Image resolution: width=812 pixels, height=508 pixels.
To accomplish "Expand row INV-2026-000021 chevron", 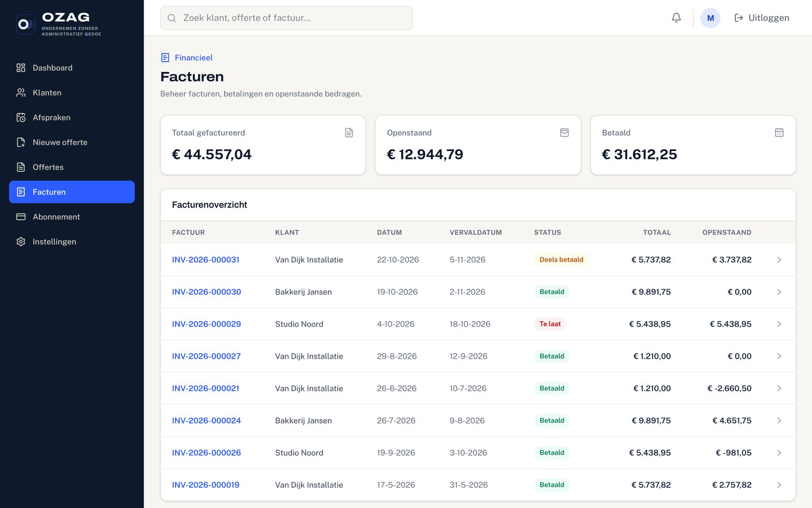I will tap(779, 388).
